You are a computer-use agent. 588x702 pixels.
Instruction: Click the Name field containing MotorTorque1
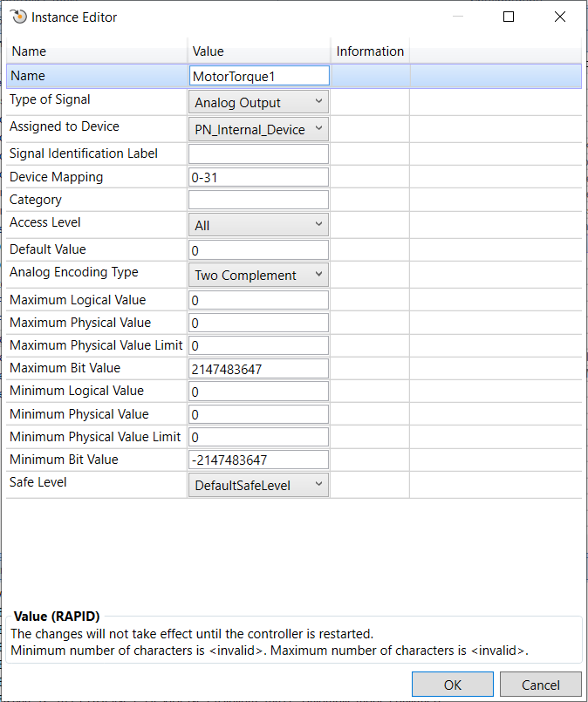pos(259,76)
